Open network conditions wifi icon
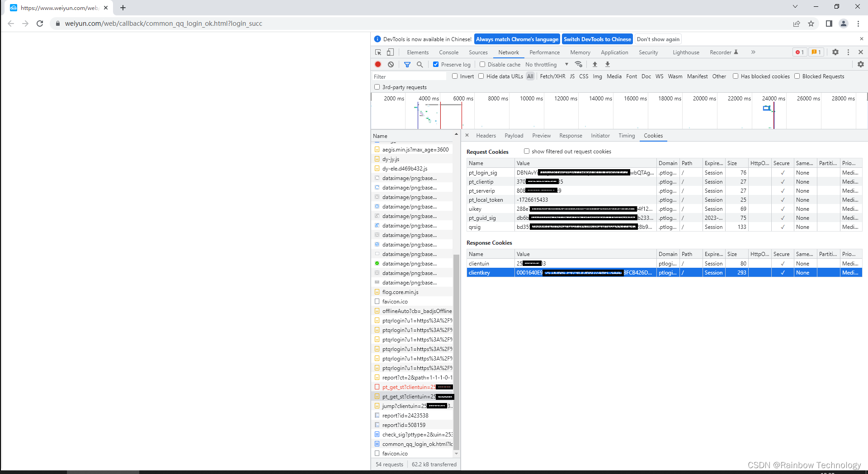The image size is (868, 474). click(578, 64)
